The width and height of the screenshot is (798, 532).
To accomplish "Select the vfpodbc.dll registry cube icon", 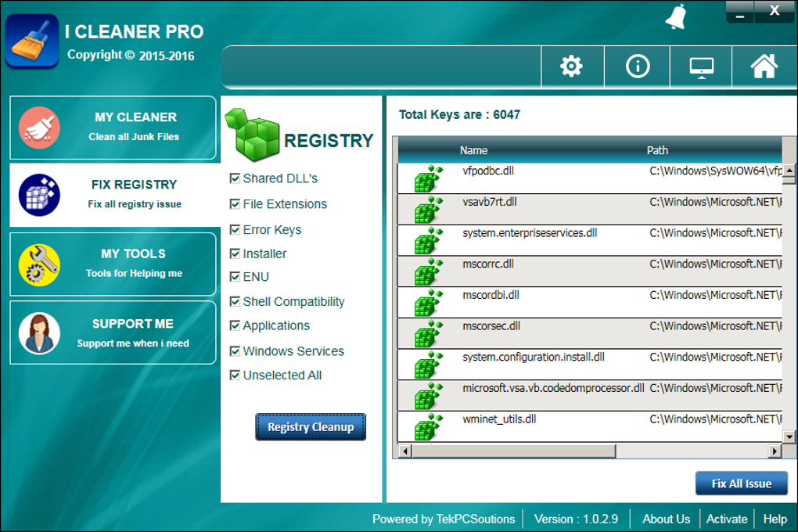I will 428,178.
